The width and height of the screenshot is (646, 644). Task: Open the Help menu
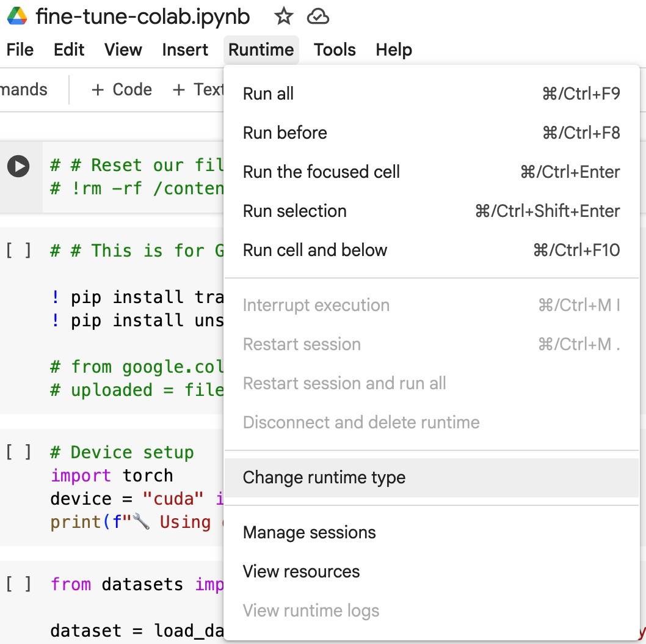pyautogui.click(x=393, y=49)
